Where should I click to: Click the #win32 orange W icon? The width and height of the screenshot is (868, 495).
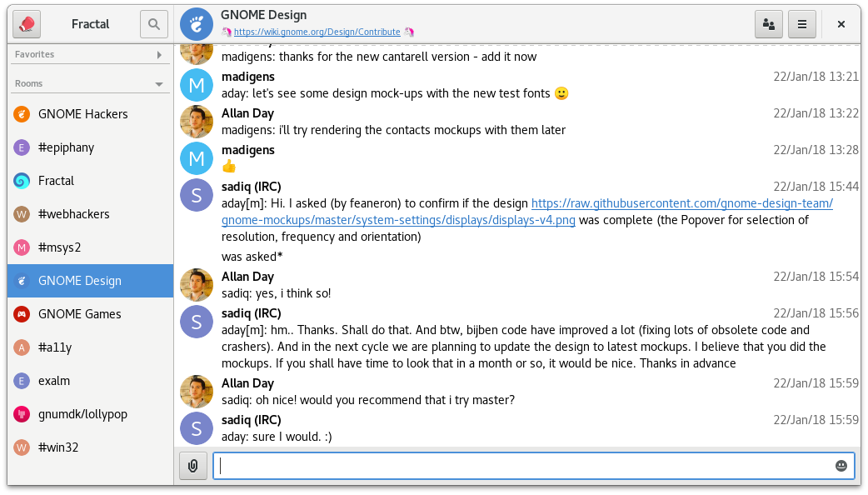(x=22, y=447)
